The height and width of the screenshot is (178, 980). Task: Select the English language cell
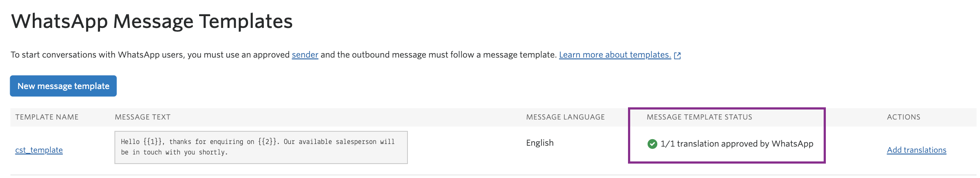tap(540, 143)
